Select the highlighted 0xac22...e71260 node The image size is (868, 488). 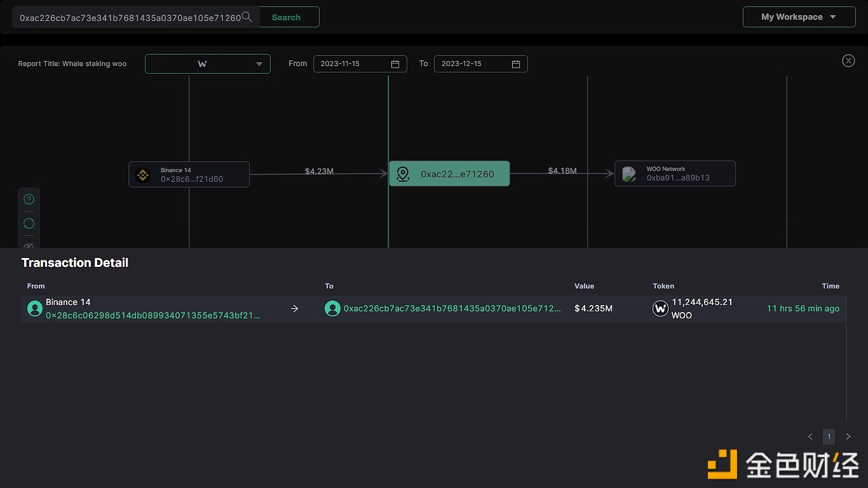[x=449, y=173]
